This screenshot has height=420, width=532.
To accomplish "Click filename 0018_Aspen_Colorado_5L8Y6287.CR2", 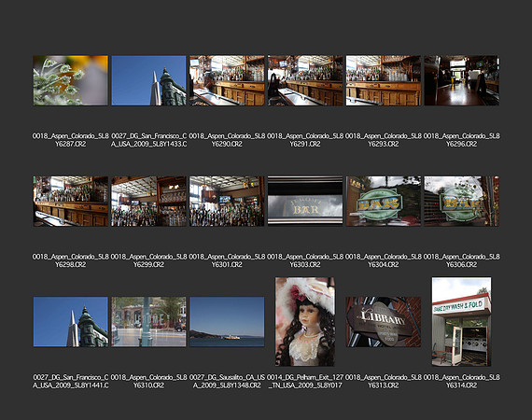I will tap(71, 140).
